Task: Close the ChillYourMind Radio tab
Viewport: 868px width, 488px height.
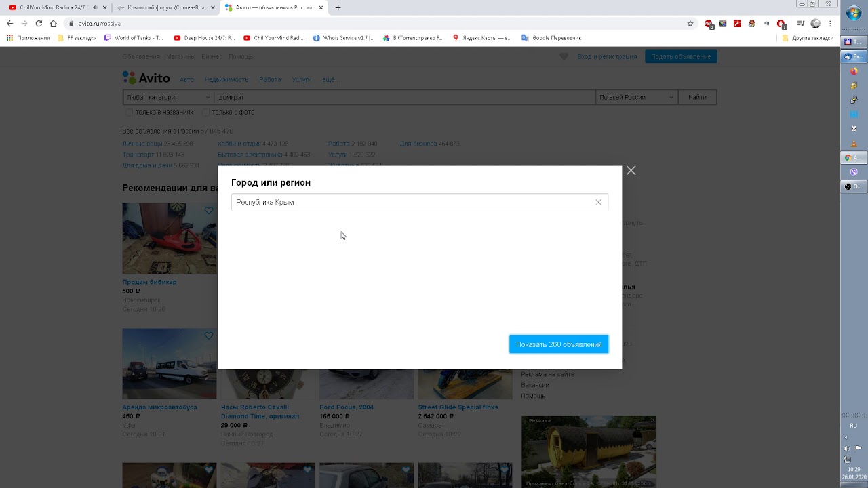Action: point(104,8)
